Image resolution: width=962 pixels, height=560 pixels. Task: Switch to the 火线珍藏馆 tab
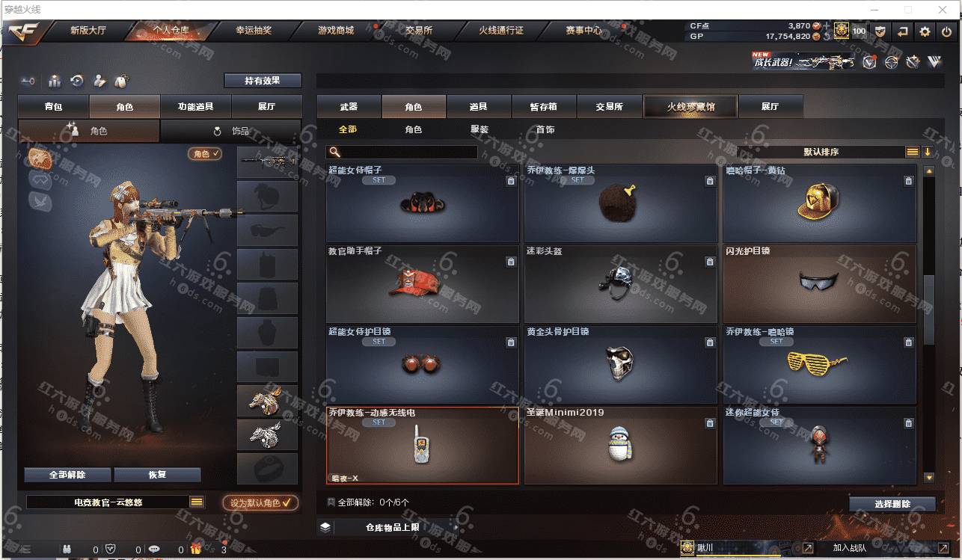690,106
